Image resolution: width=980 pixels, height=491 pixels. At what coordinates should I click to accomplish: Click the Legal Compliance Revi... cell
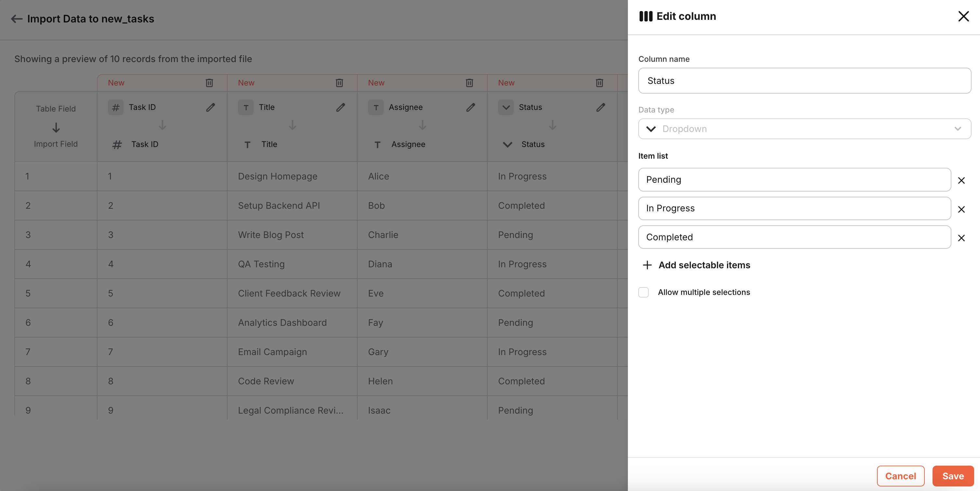(292, 408)
